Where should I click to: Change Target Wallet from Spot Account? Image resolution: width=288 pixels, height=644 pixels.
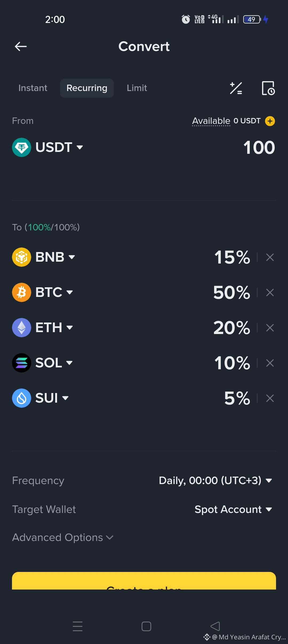click(x=233, y=509)
